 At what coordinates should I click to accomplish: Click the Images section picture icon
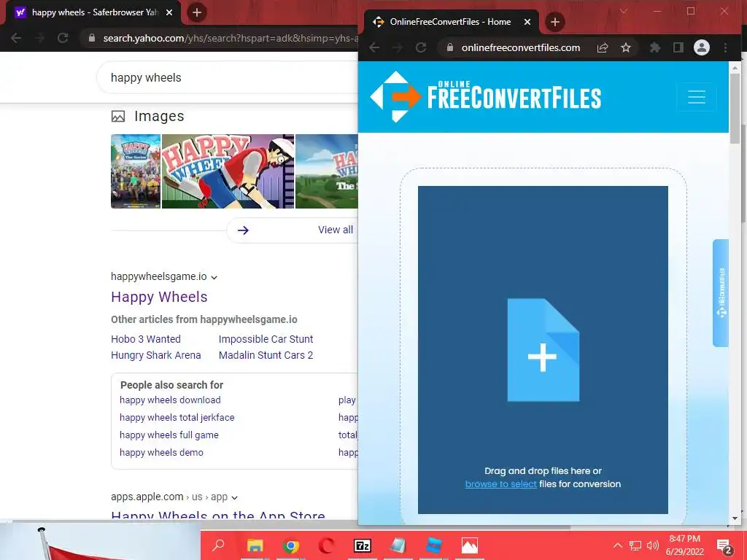coord(118,116)
